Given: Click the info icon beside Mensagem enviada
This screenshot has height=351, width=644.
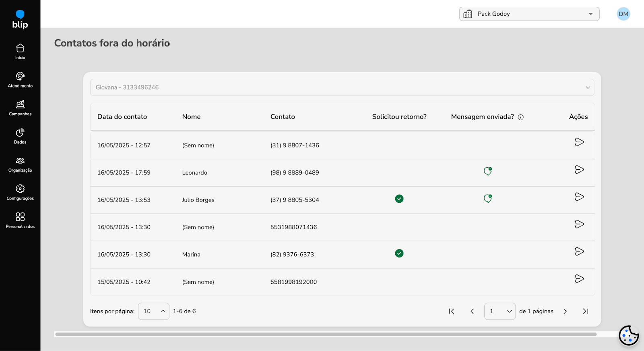Looking at the screenshot, I should 521,117.
